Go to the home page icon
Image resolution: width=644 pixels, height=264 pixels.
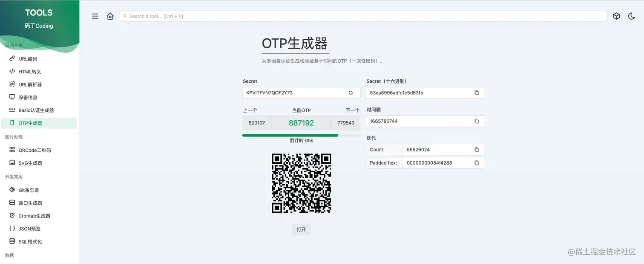(110, 16)
